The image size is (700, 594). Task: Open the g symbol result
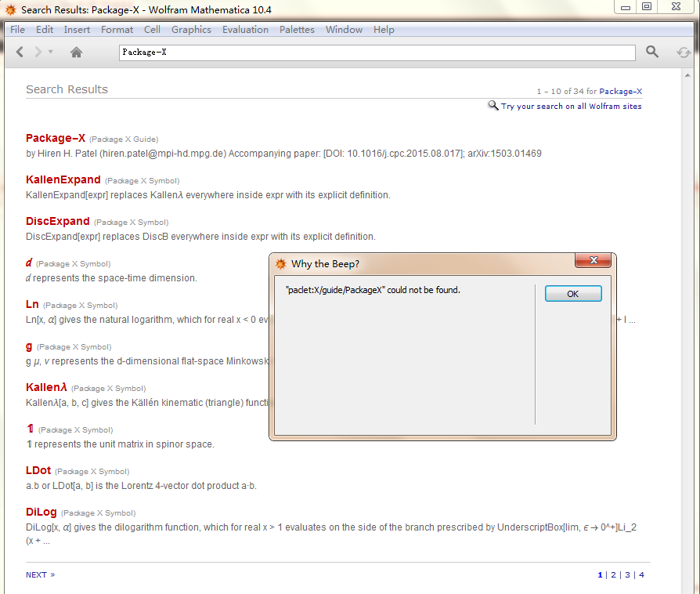(x=29, y=346)
